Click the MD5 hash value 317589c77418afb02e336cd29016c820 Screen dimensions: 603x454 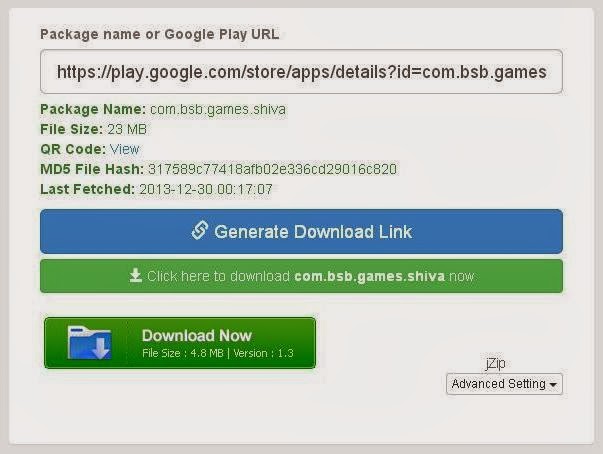(x=272, y=169)
